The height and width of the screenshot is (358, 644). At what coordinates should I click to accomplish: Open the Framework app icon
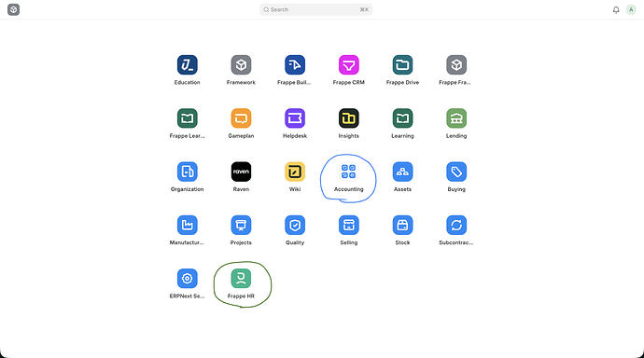pos(241,64)
